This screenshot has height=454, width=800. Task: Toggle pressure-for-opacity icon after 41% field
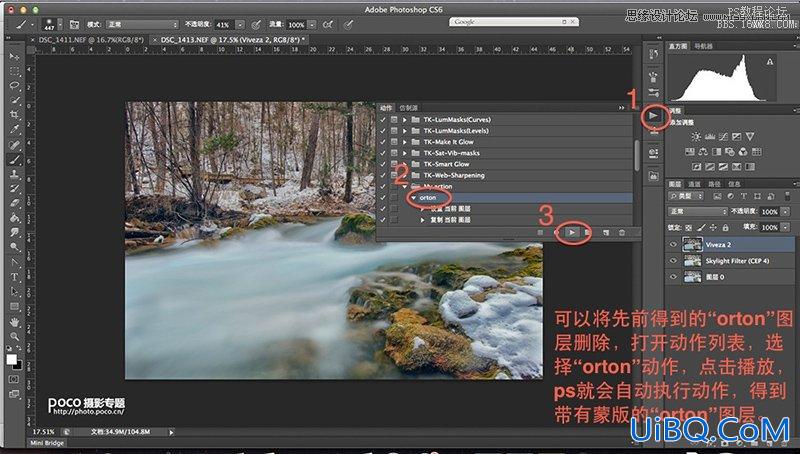[256, 24]
